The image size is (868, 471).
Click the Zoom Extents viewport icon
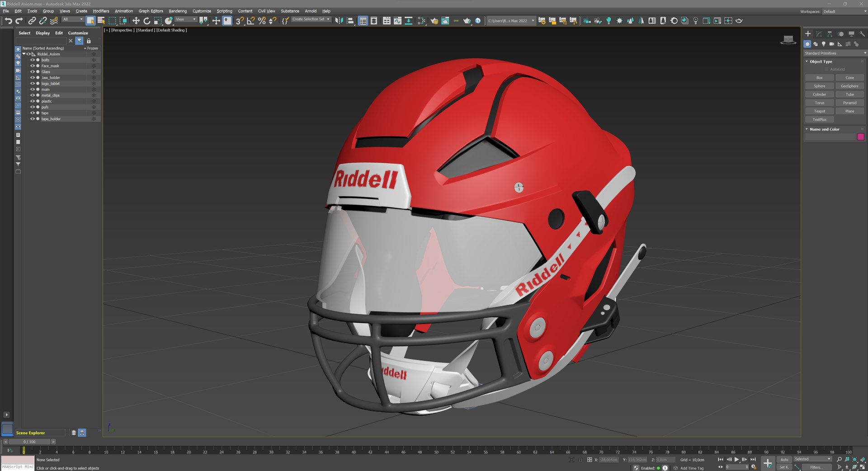855,460
